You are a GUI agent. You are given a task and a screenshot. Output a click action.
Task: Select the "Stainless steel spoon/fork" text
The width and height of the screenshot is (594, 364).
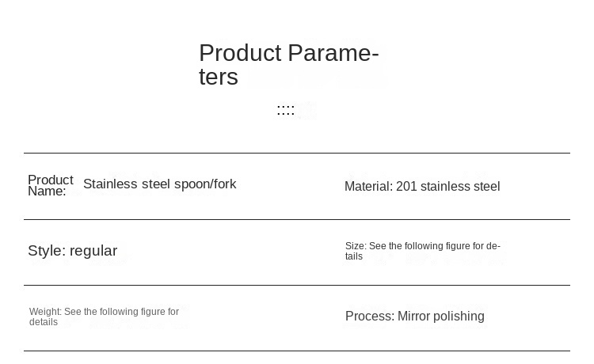(x=159, y=184)
